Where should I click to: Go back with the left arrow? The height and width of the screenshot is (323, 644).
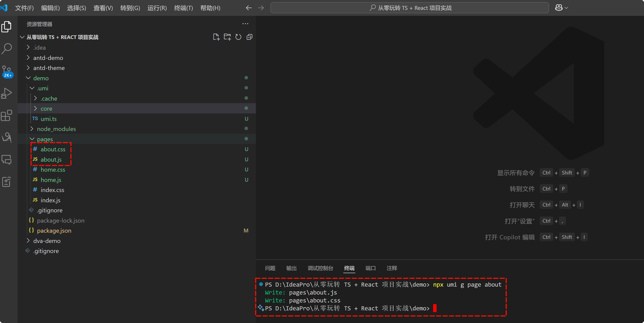(249, 8)
